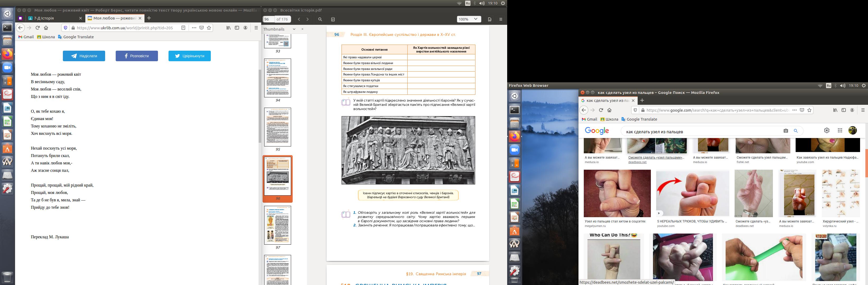Bookmark ukrlib page with star icon
Viewport: 868px width, 285px height.
[x=209, y=28]
